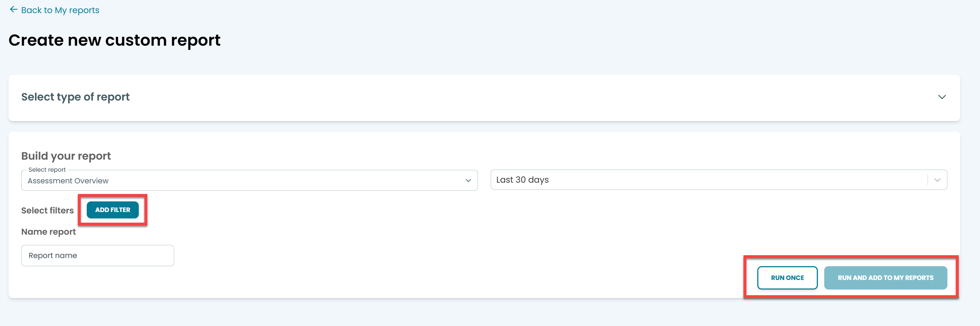Click the Create new custom report title
Screen dimensions: 980x326
pyautogui.click(x=114, y=40)
